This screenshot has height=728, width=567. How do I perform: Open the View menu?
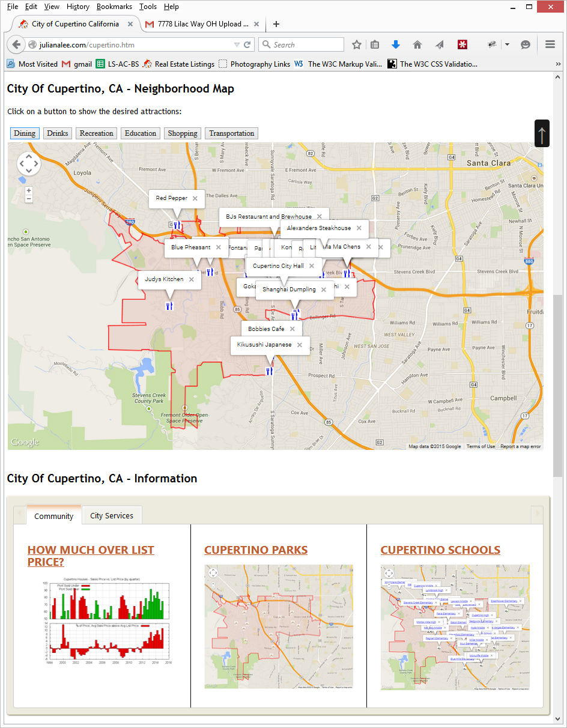click(52, 7)
